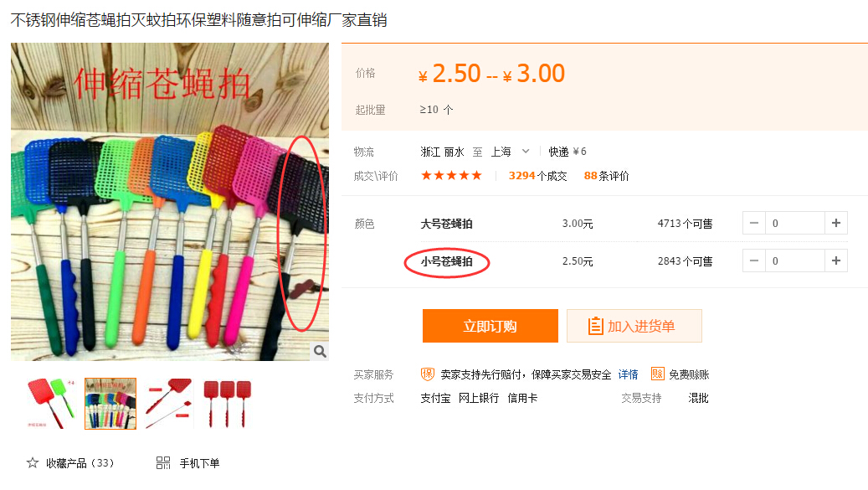868x490 pixels.
Task: Increase quantity of 大号苍蝇拍 with plus
Action: click(836, 223)
